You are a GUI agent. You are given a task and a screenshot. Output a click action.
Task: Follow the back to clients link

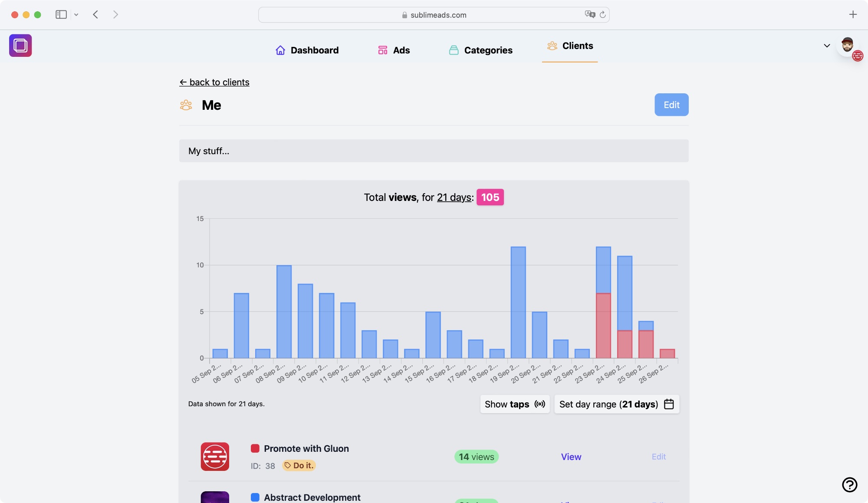coord(214,82)
